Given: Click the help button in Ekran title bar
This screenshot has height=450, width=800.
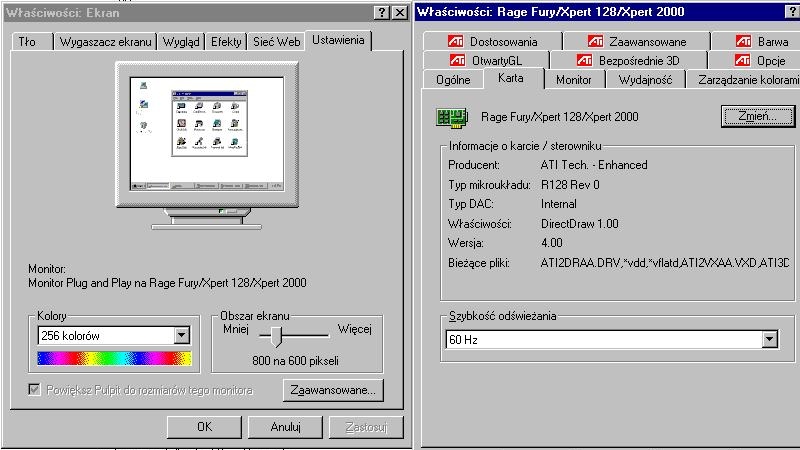Looking at the screenshot, I should (382, 13).
